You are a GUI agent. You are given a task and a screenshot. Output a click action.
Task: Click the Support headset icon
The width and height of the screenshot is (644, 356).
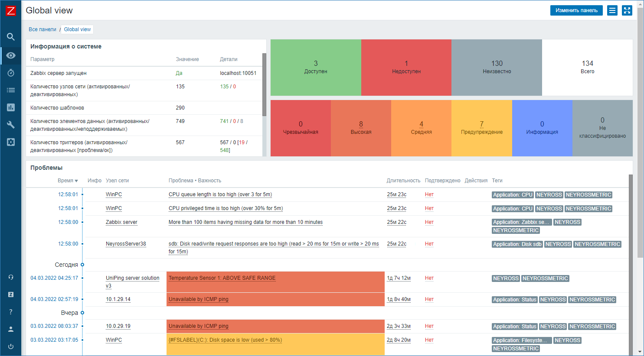[x=11, y=277]
